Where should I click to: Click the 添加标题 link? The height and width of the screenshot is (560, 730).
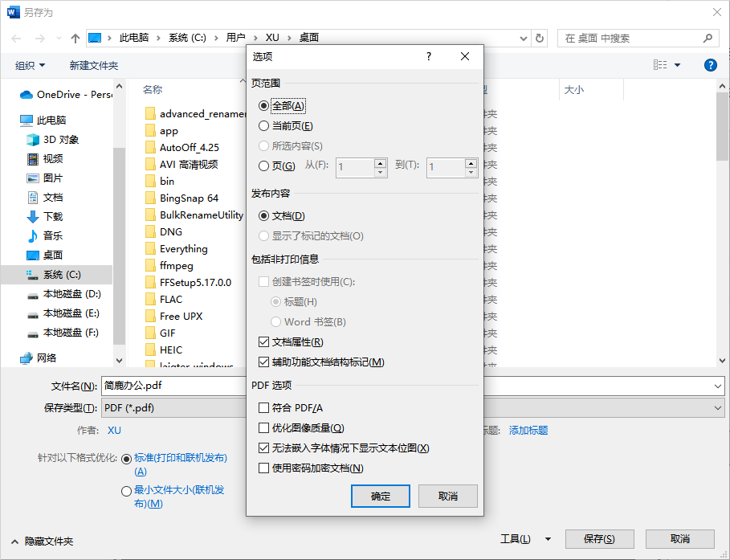coord(527,430)
